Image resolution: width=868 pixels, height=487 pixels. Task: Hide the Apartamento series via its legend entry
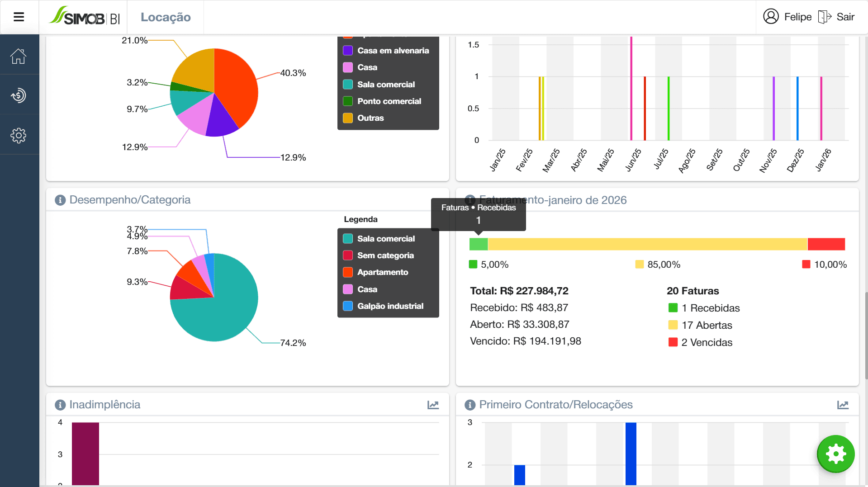[382, 272]
